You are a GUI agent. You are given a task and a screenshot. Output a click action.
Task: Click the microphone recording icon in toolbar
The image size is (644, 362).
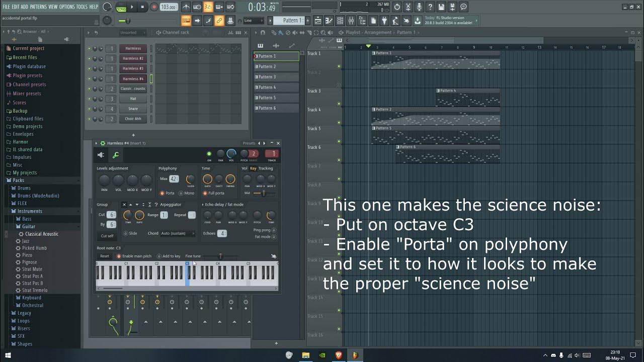(x=419, y=7)
